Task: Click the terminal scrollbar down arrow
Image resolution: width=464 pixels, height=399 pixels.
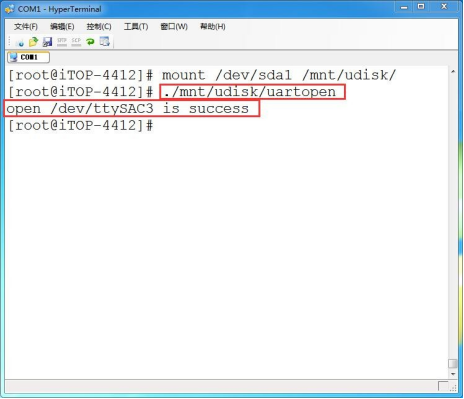Action: click(453, 374)
